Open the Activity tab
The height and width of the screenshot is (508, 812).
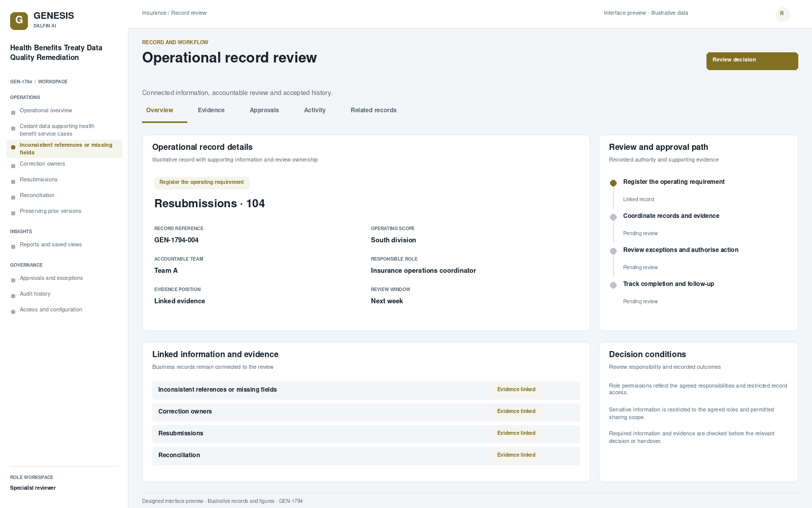[315, 110]
